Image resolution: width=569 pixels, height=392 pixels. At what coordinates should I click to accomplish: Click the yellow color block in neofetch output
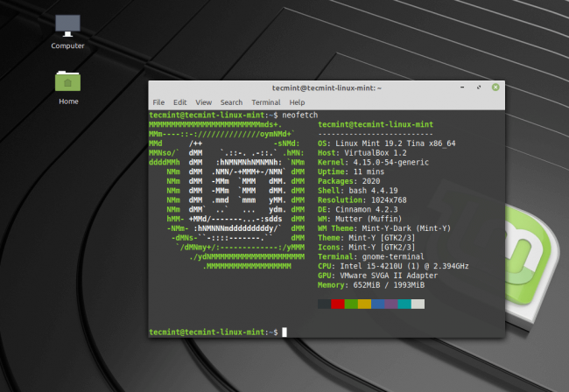364,304
